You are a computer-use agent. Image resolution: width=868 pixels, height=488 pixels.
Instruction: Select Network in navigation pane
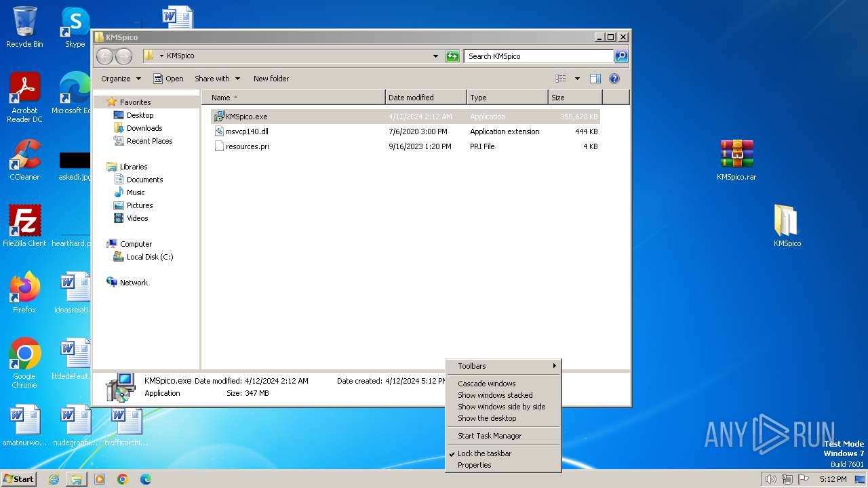(134, 283)
